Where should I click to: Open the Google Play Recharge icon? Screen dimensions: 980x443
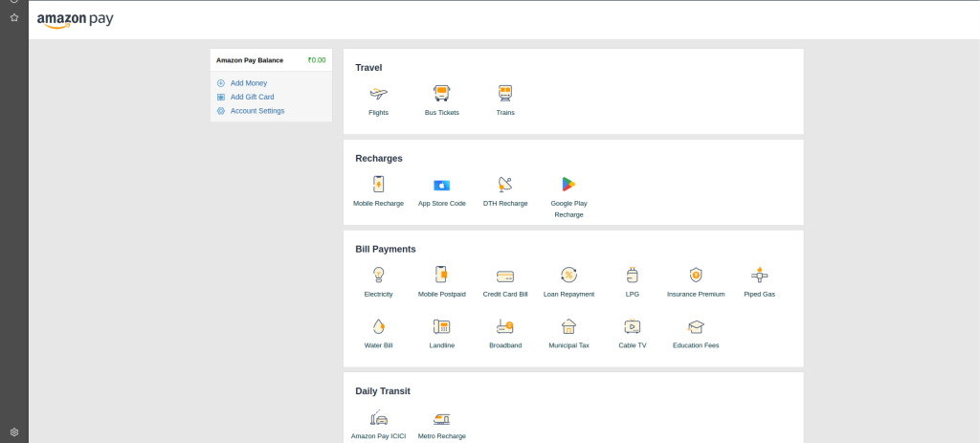pyautogui.click(x=568, y=185)
